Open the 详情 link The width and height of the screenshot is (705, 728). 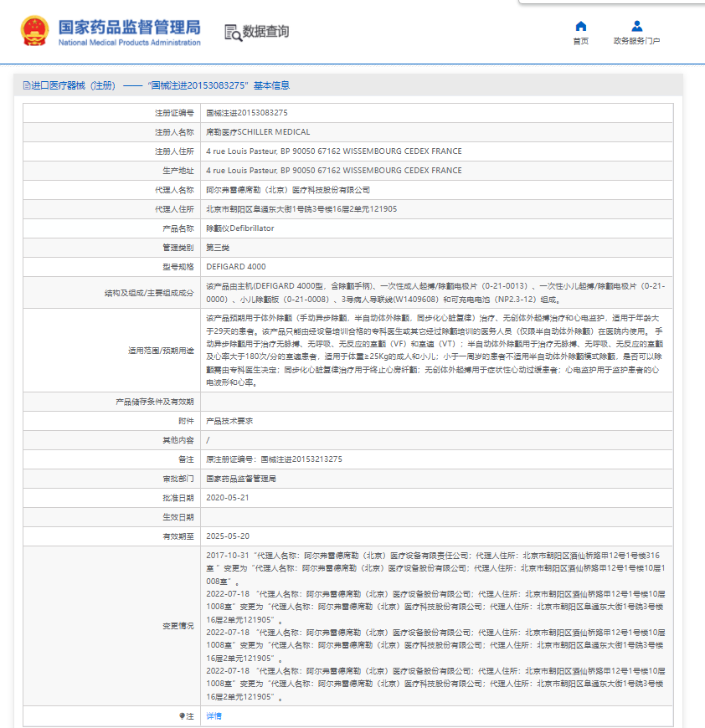[x=214, y=716]
